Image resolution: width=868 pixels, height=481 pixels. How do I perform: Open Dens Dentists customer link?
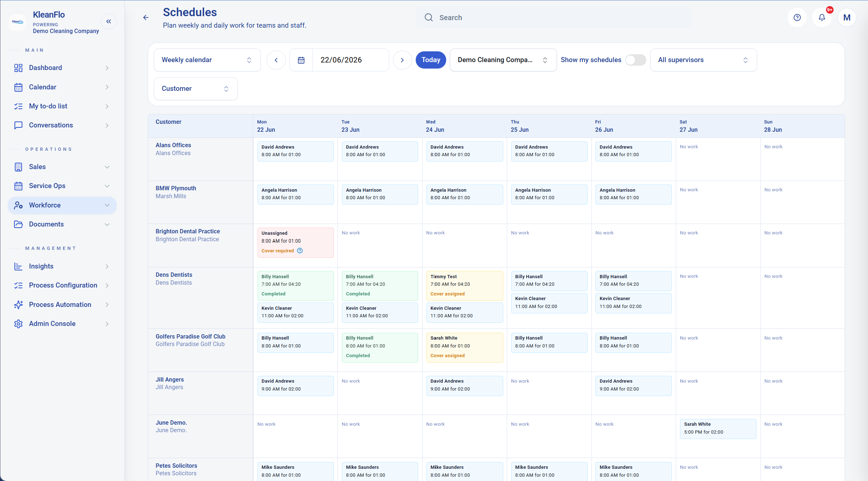[174, 275]
